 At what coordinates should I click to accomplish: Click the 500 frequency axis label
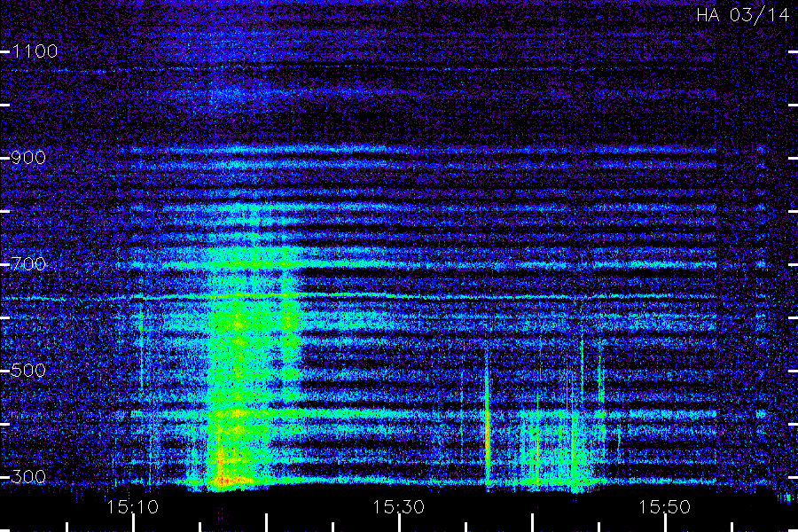(x=28, y=371)
